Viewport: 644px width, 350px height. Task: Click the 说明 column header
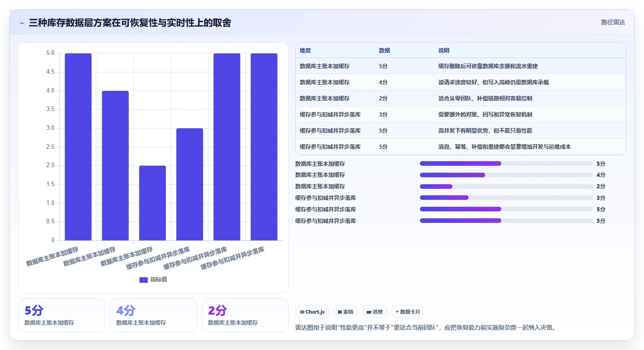point(444,51)
